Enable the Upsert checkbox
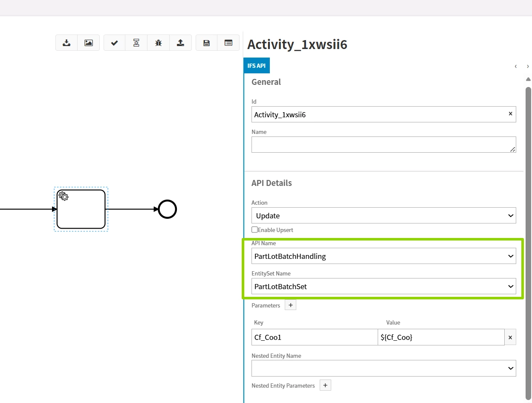Screen dimensions: 532x403 pyautogui.click(x=255, y=230)
